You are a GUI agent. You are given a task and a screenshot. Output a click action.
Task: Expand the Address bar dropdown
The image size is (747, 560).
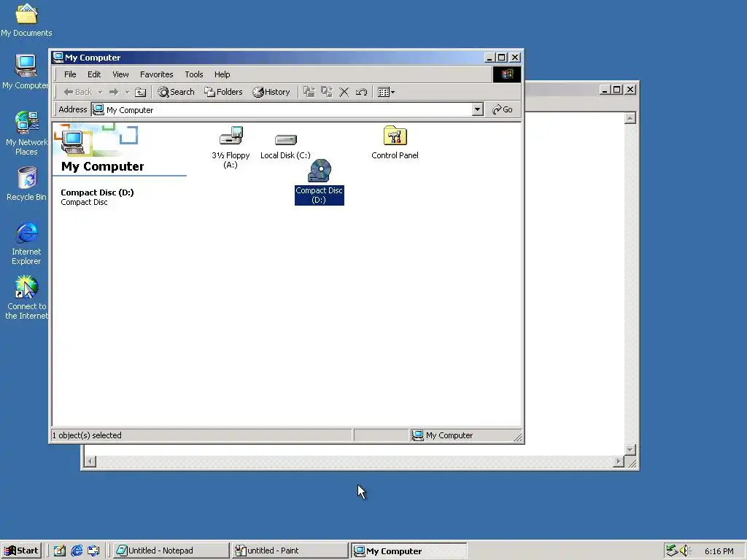477,109
